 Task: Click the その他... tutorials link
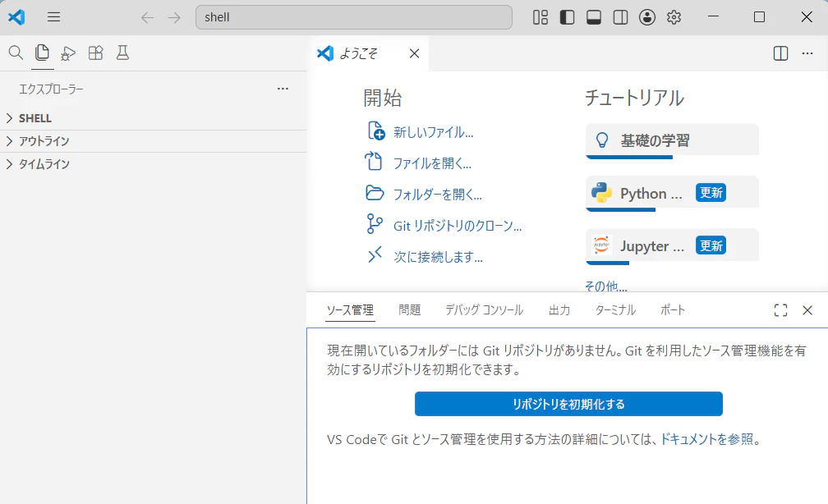[x=606, y=286]
